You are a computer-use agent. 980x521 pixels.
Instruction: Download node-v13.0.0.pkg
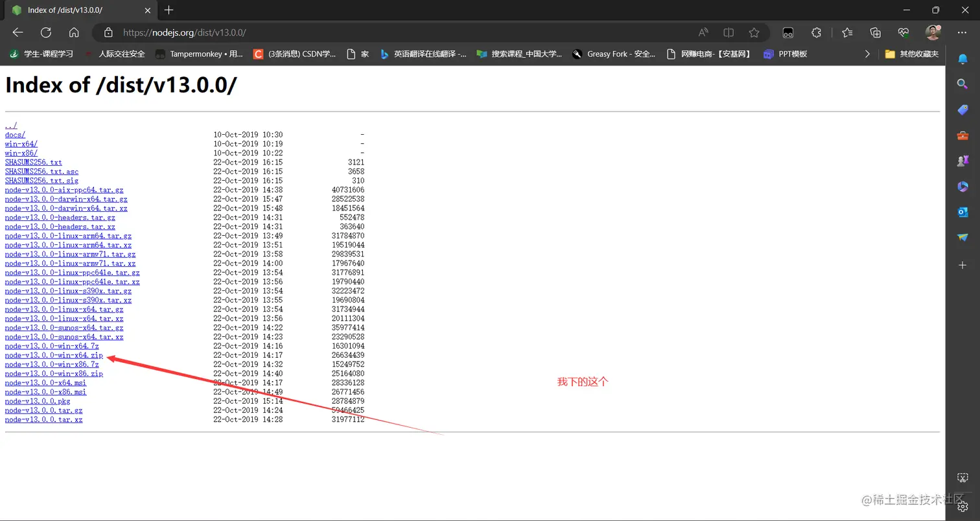38,401
